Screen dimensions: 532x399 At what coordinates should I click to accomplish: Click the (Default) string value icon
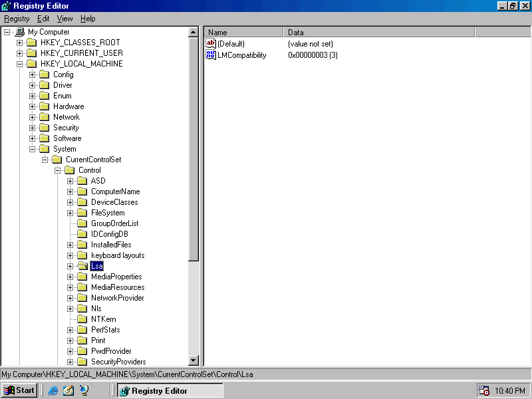pos(211,44)
